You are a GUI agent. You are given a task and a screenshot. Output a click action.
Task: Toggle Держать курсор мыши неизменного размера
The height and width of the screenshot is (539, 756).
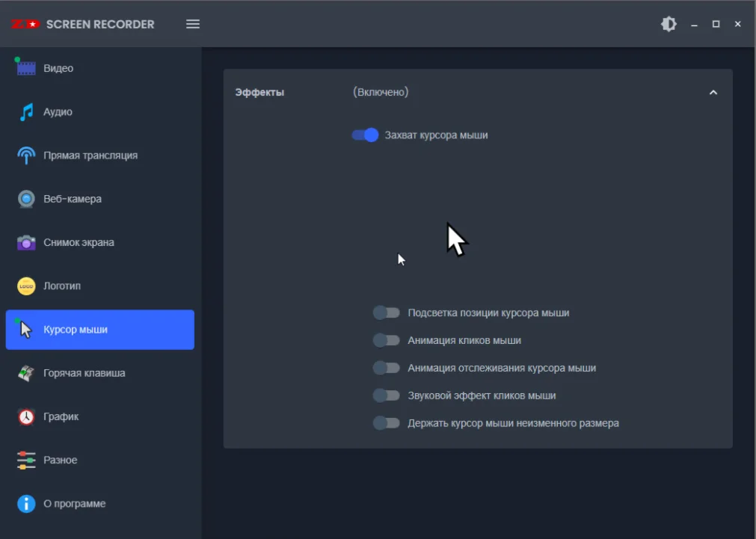(x=386, y=423)
